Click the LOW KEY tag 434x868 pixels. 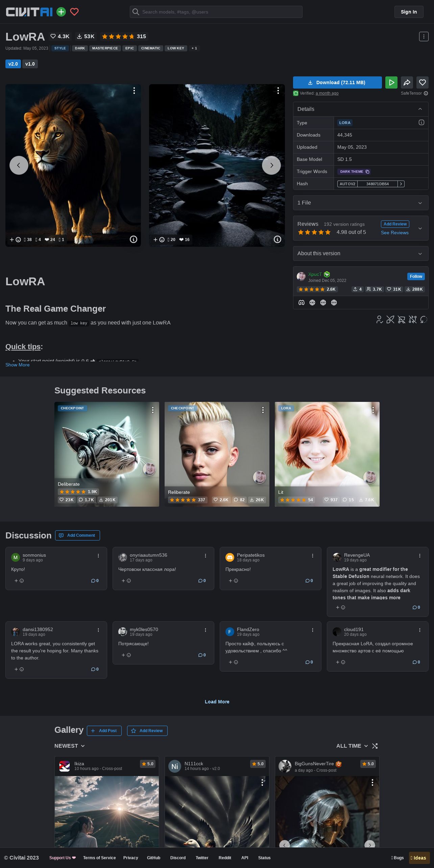click(176, 48)
